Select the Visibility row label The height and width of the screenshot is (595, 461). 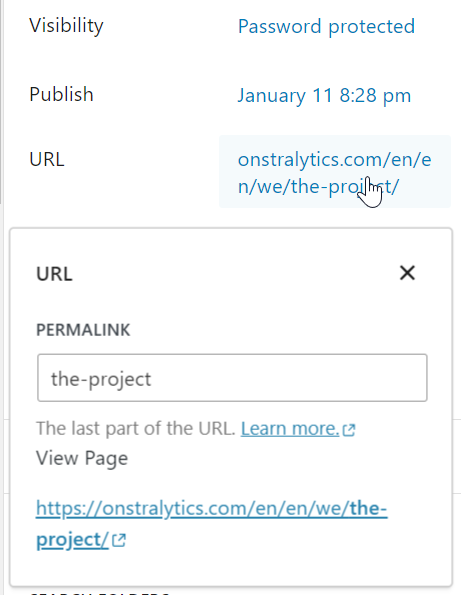[66, 26]
